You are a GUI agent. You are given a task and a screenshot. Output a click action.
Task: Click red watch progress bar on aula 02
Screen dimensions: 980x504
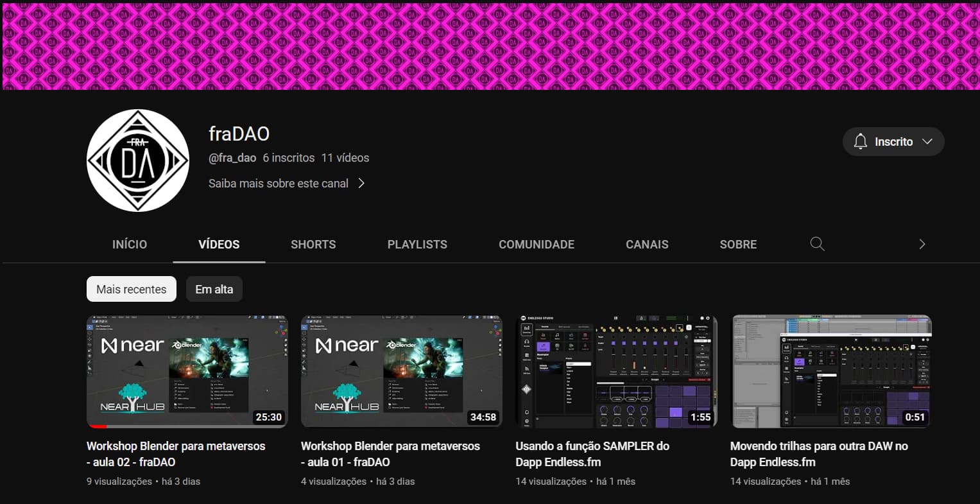tap(97, 426)
